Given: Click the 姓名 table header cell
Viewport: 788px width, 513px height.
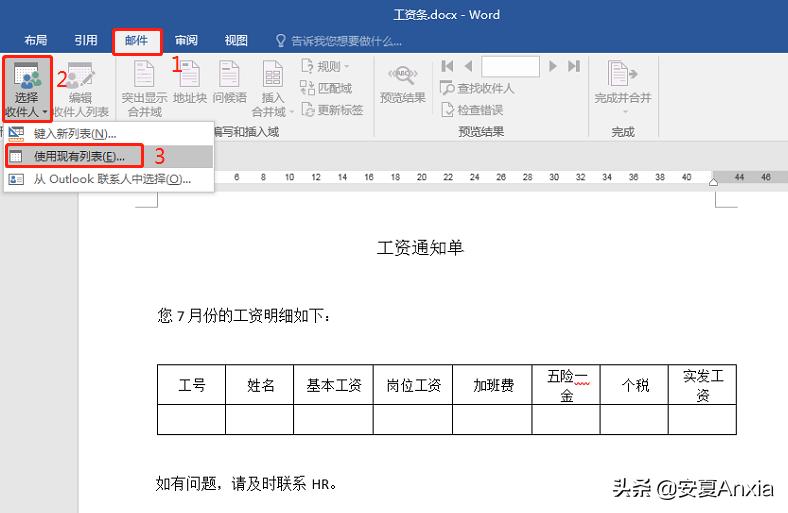Looking at the screenshot, I should pyautogui.click(x=260, y=385).
